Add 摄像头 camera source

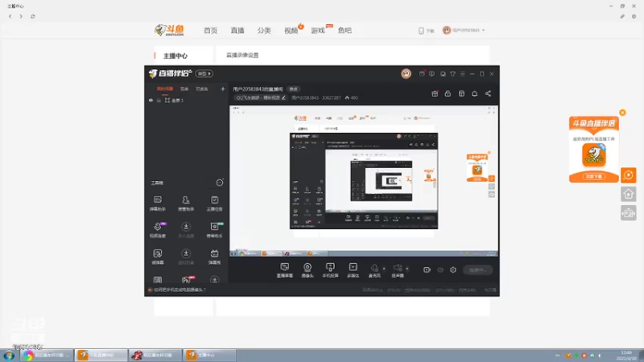pyautogui.click(x=308, y=270)
